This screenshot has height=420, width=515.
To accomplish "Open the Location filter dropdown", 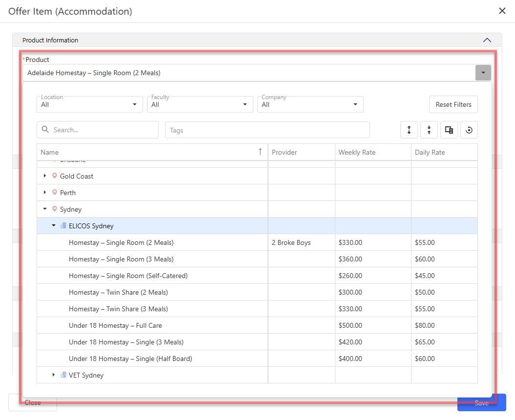I will [90, 104].
